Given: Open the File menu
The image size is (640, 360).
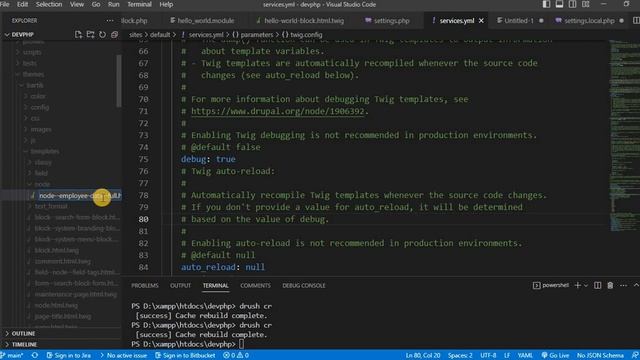Looking at the screenshot, I should (x=5, y=4).
